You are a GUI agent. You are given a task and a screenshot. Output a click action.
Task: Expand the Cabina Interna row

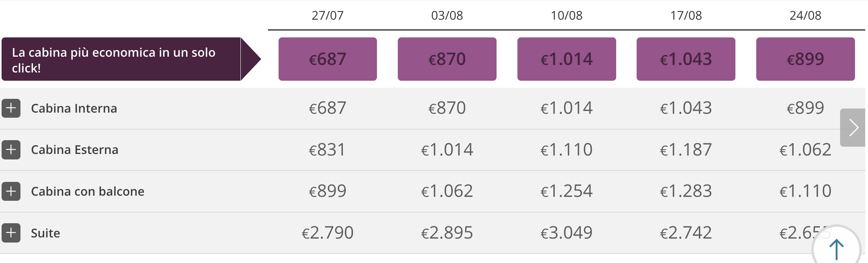(11, 108)
